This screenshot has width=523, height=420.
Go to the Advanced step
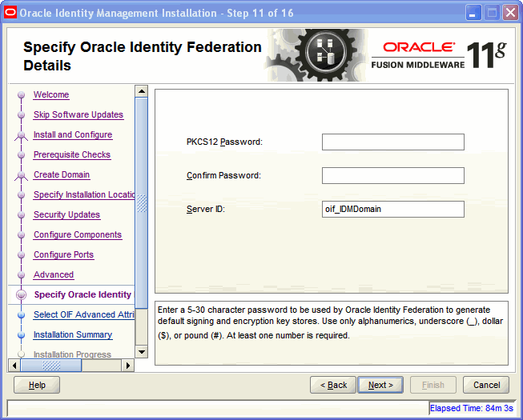coord(54,274)
